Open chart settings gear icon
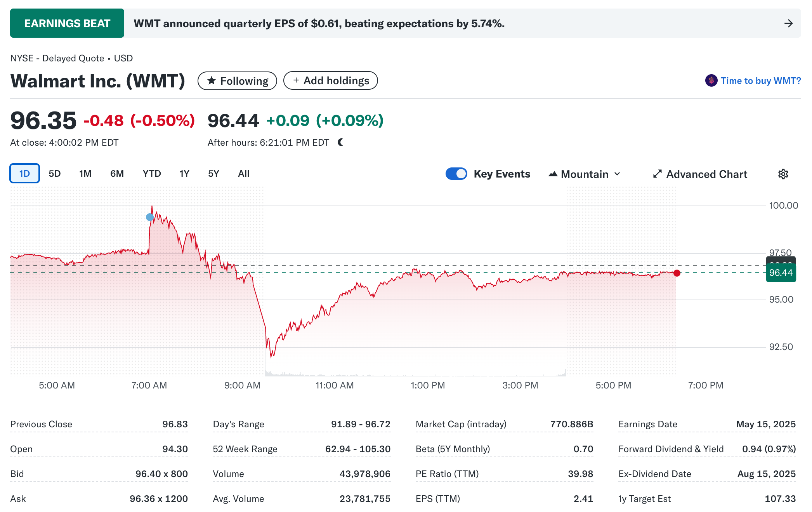812x512 pixels. (x=783, y=174)
